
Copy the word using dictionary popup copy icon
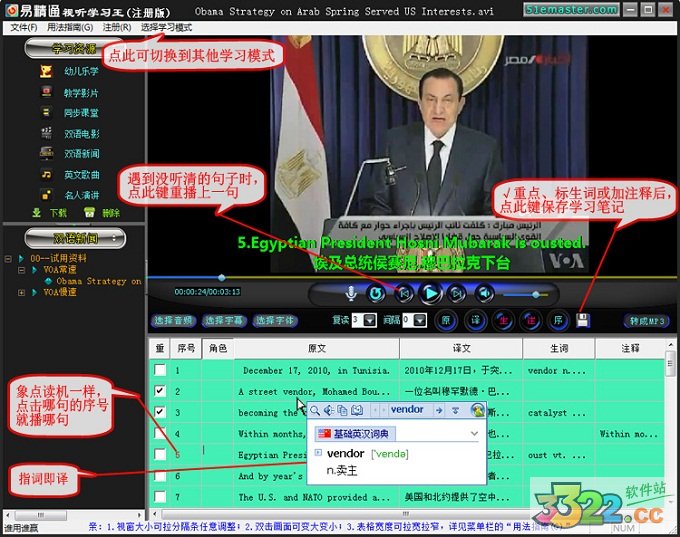[343, 410]
